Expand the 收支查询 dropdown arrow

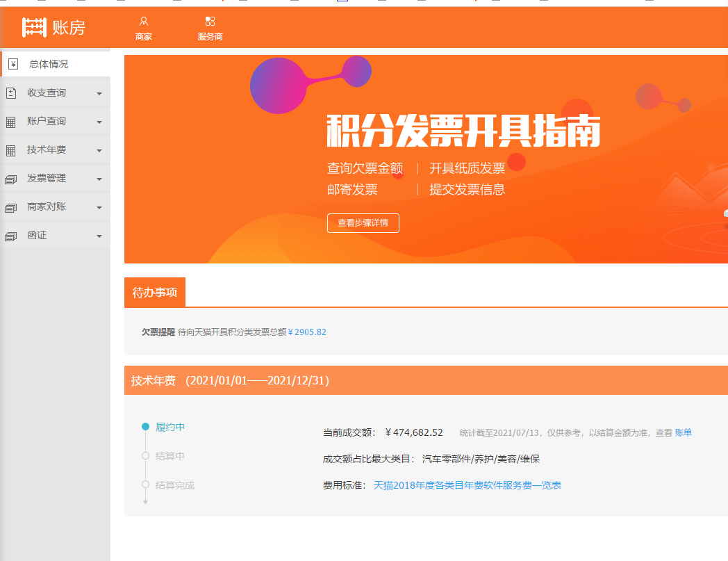pyautogui.click(x=99, y=93)
